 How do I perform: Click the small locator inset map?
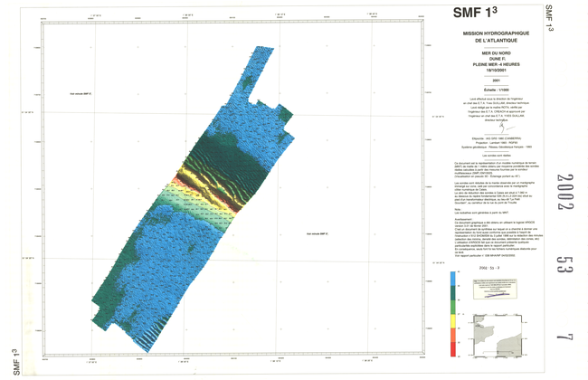click(x=498, y=331)
